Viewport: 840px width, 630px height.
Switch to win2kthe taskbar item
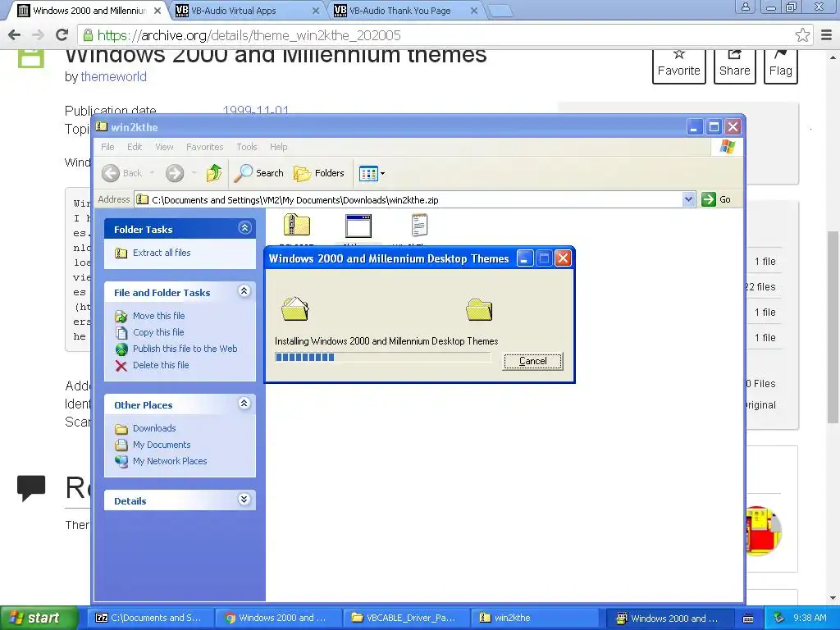click(x=533, y=618)
